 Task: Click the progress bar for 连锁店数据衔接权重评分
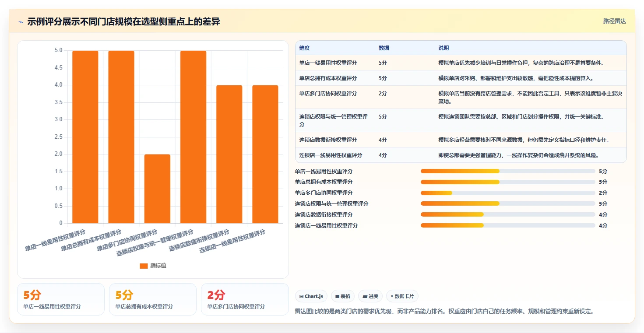click(508, 215)
